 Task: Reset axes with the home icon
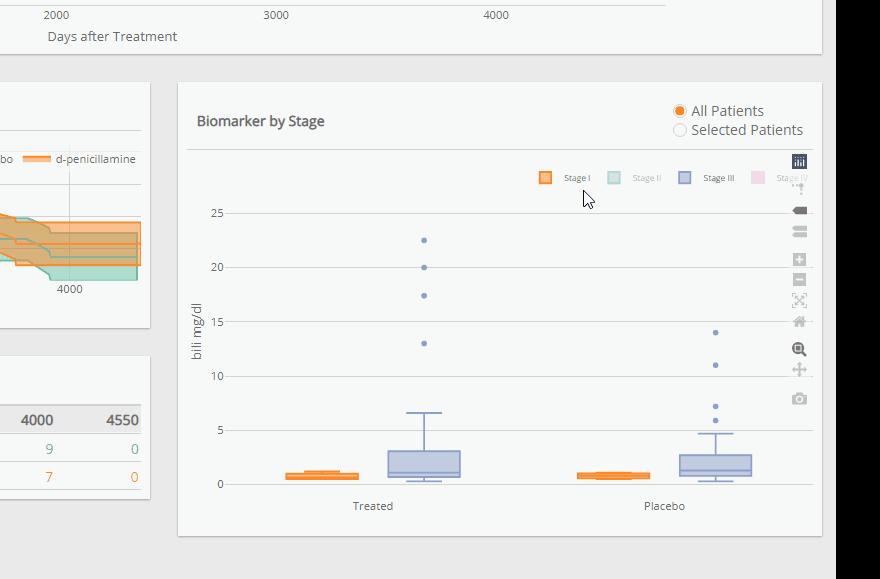click(x=799, y=321)
